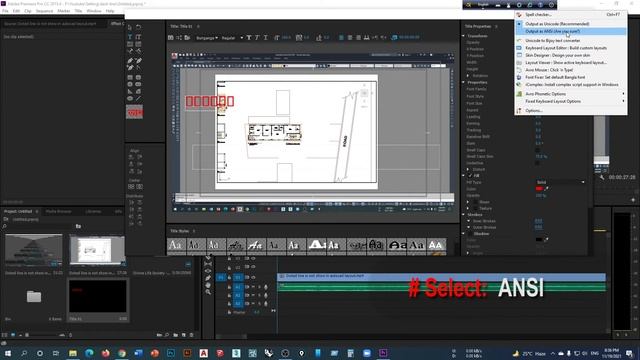Open Unicode to Bijoy text converter
640x360 pixels.
(571, 41)
